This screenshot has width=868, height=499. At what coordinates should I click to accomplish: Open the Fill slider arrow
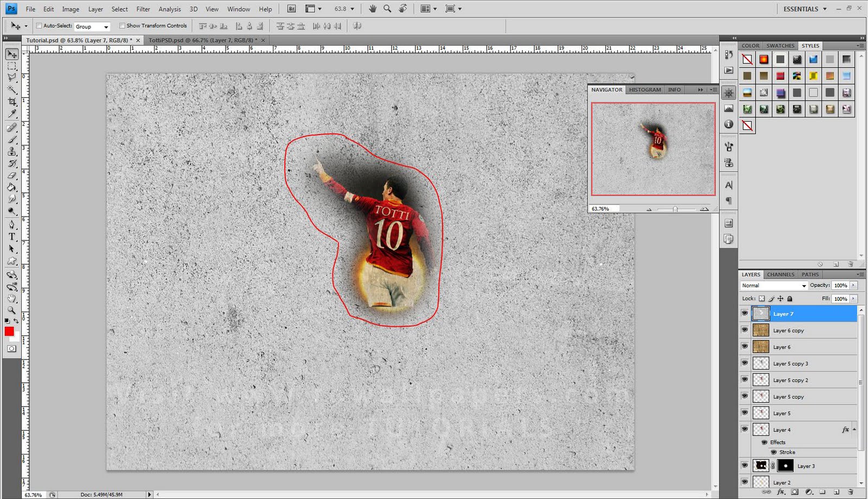[853, 299]
